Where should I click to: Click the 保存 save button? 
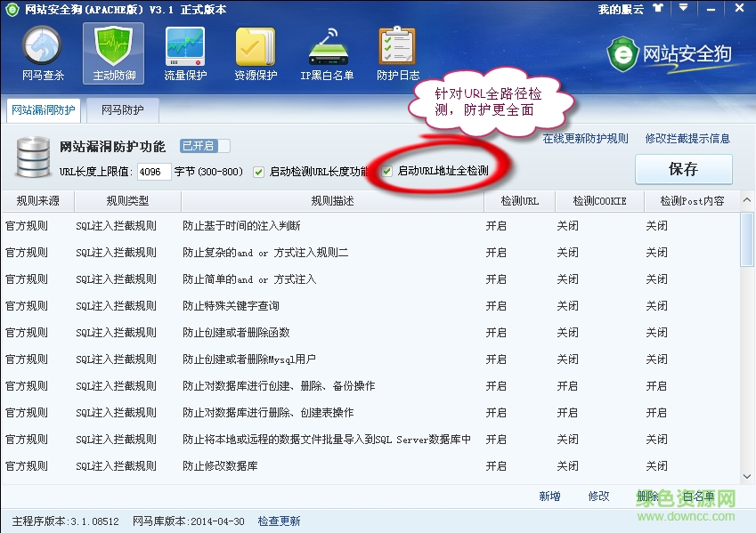click(684, 169)
